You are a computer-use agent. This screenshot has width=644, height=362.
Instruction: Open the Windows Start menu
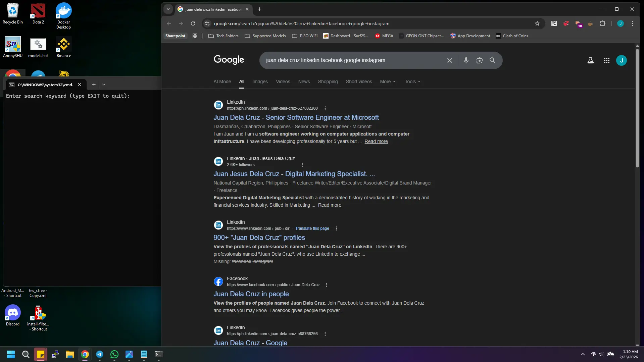[11, 354]
